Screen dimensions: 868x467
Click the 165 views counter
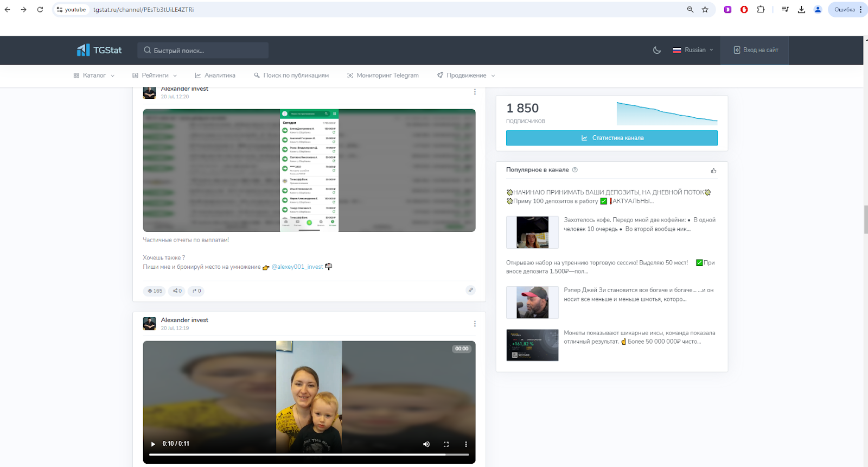coord(155,291)
